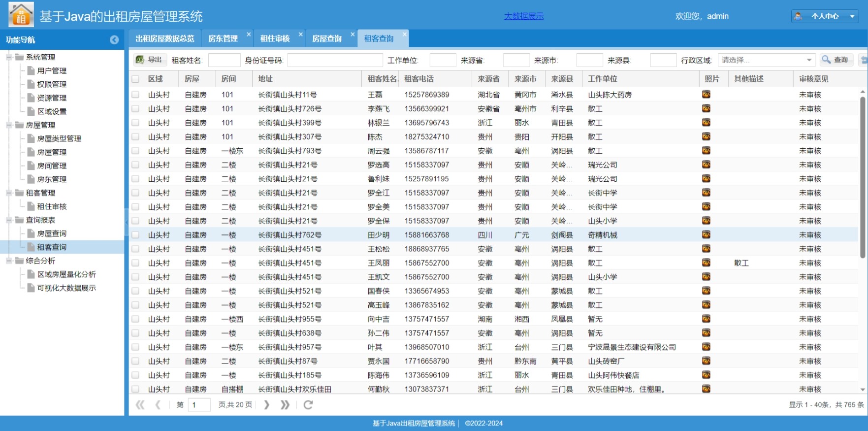Check the row for tenant 王磊
The width and height of the screenshot is (868, 431).
pyautogui.click(x=135, y=95)
